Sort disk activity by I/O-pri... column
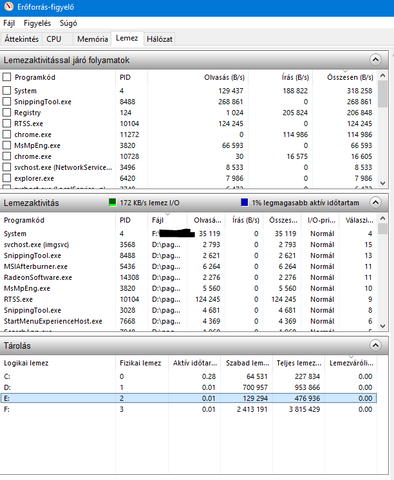 point(321,220)
